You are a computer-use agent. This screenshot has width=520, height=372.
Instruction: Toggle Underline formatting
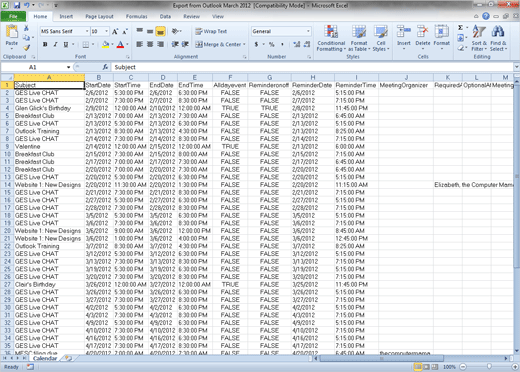pyautogui.click(x=66, y=44)
